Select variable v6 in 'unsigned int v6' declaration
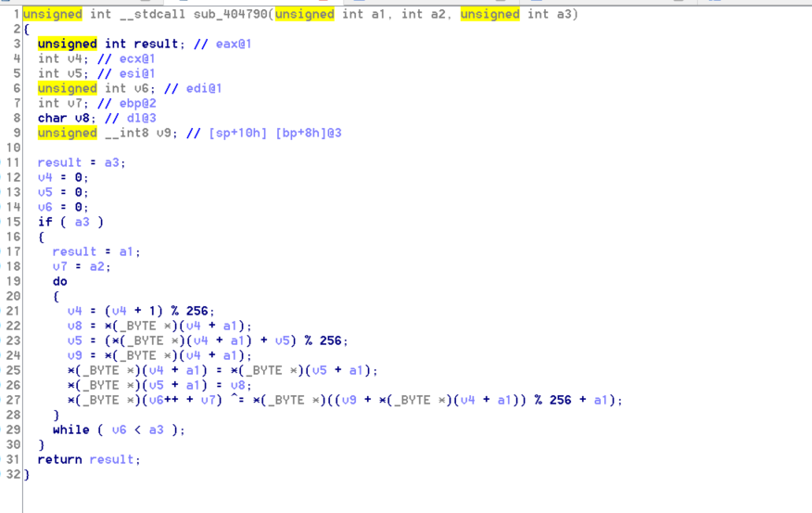 142,89
